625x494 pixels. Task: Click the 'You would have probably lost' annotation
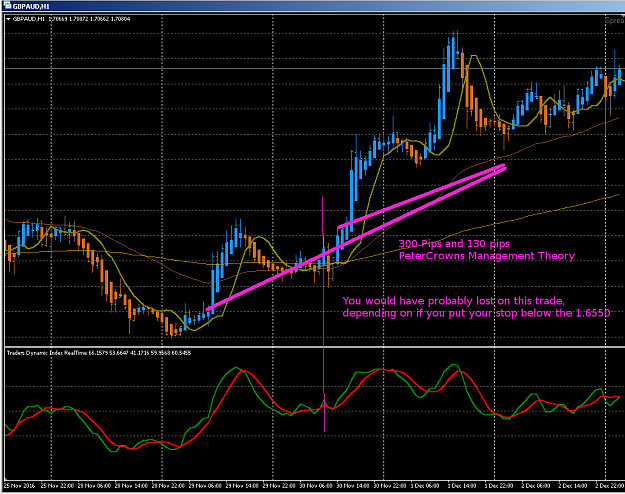[x=454, y=301]
